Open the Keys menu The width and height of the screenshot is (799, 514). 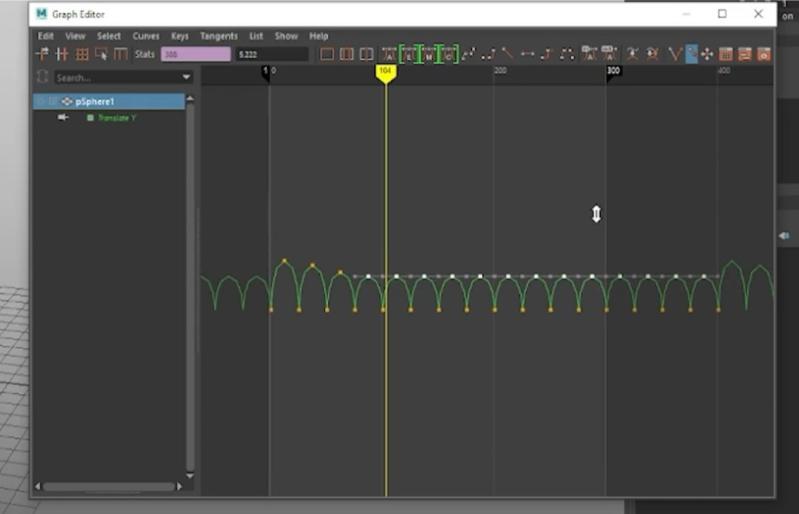(180, 36)
